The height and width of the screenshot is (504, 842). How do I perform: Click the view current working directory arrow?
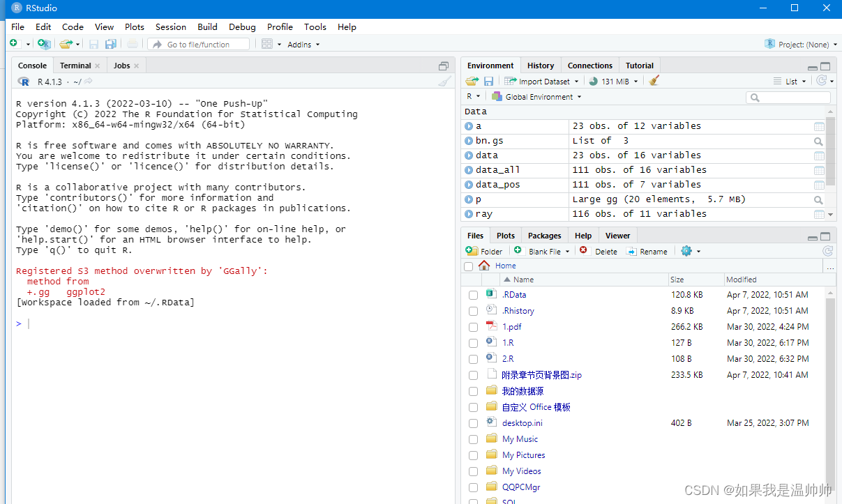point(89,82)
